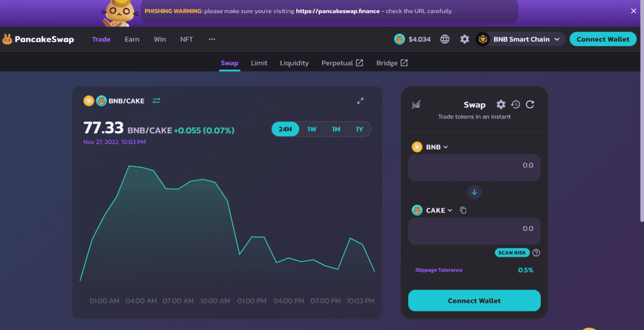
Task: Click the CAKE icon in chart header
Action: [101, 101]
